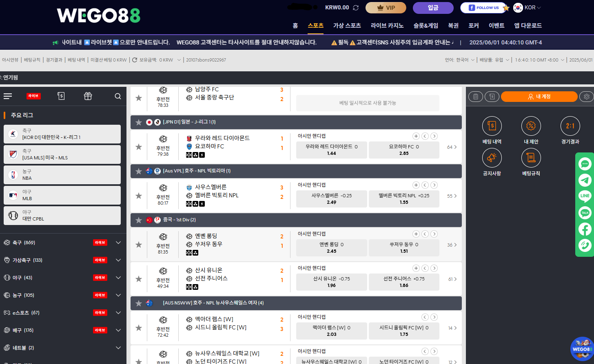Click next arrow in 사우스멜버른 odds header
The width and height of the screenshot is (594, 364).
(x=434, y=185)
